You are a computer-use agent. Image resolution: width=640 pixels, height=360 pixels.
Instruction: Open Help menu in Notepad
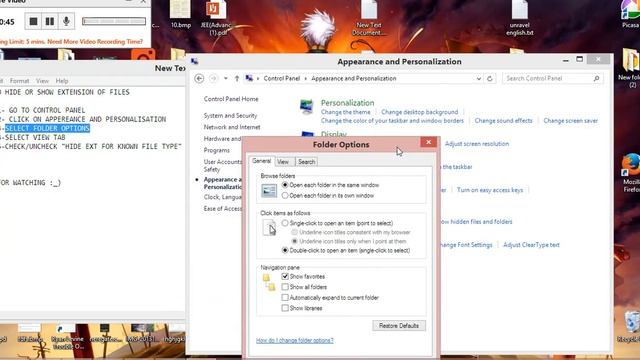[x=62, y=81]
